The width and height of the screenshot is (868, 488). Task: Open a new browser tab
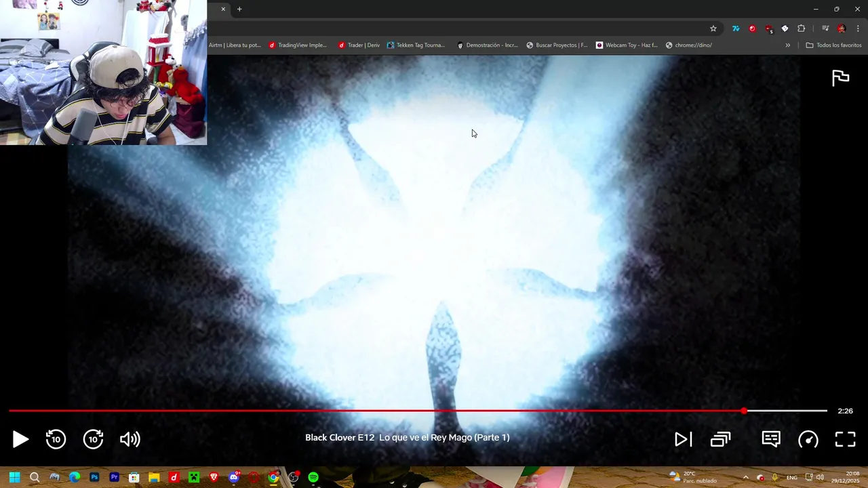point(239,9)
